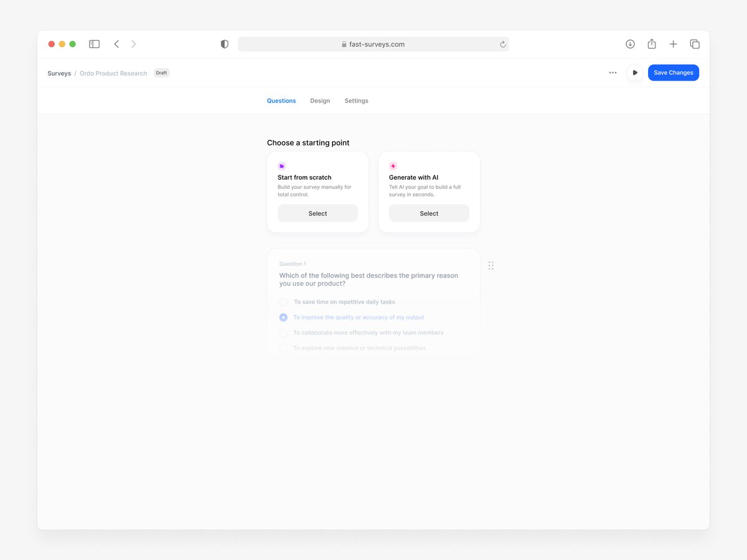Open the three-dot more options menu
This screenshot has width=747, height=560.
click(613, 73)
